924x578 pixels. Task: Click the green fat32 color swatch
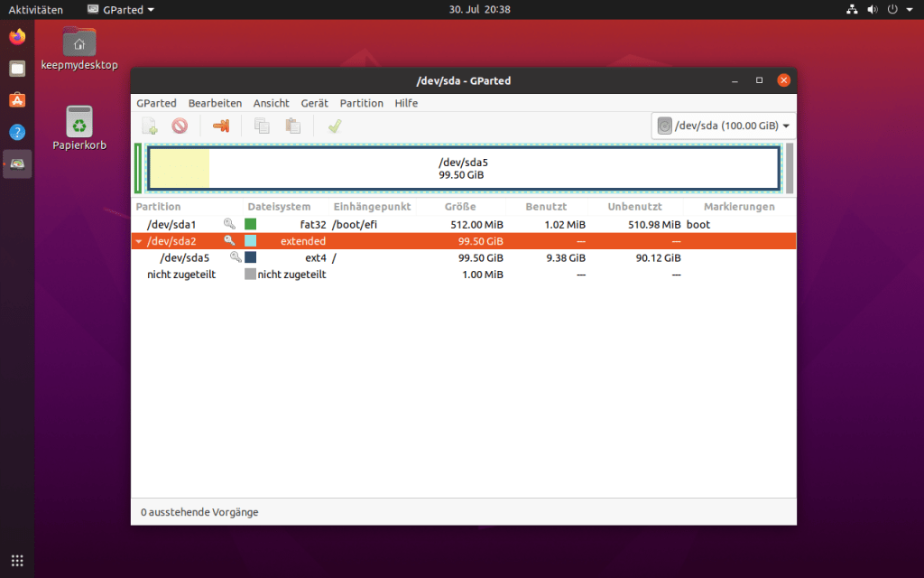click(251, 224)
